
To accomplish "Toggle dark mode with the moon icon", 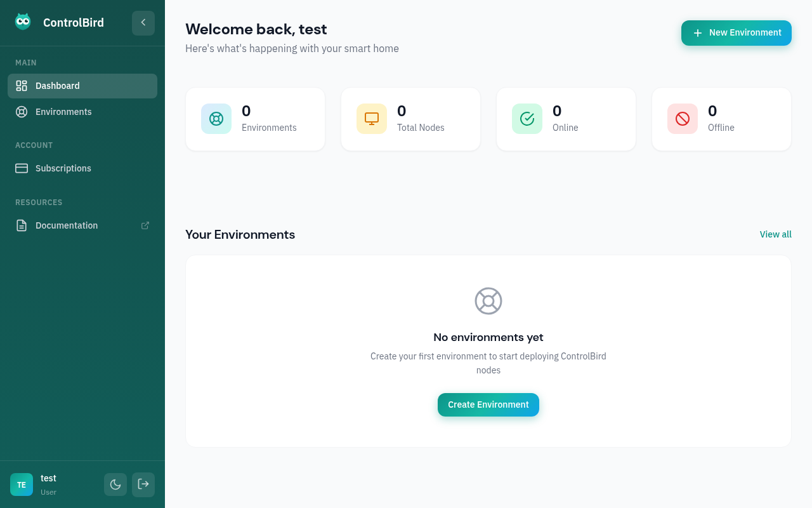I will (x=115, y=485).
